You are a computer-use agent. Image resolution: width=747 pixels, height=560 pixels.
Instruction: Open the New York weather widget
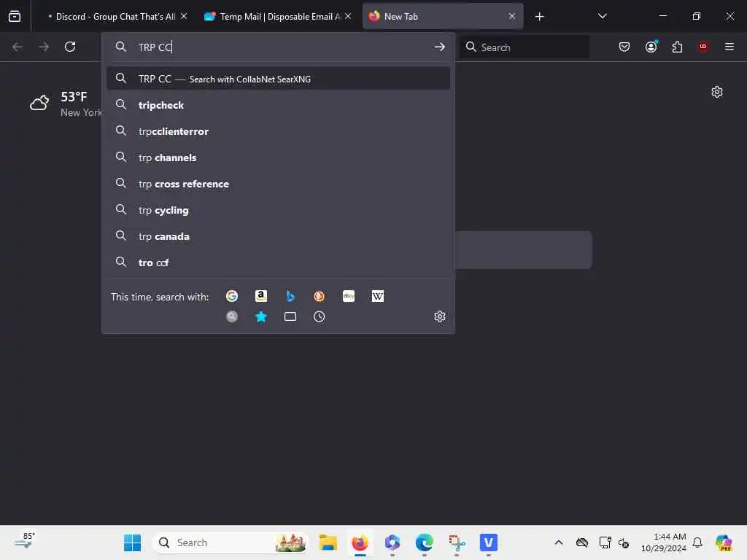(66, 104)
